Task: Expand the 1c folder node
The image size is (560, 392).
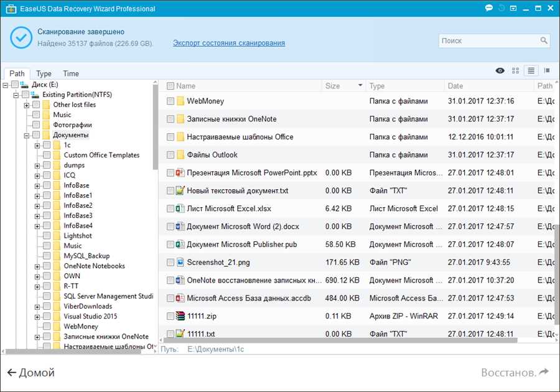Action: [x=37, y=146]
